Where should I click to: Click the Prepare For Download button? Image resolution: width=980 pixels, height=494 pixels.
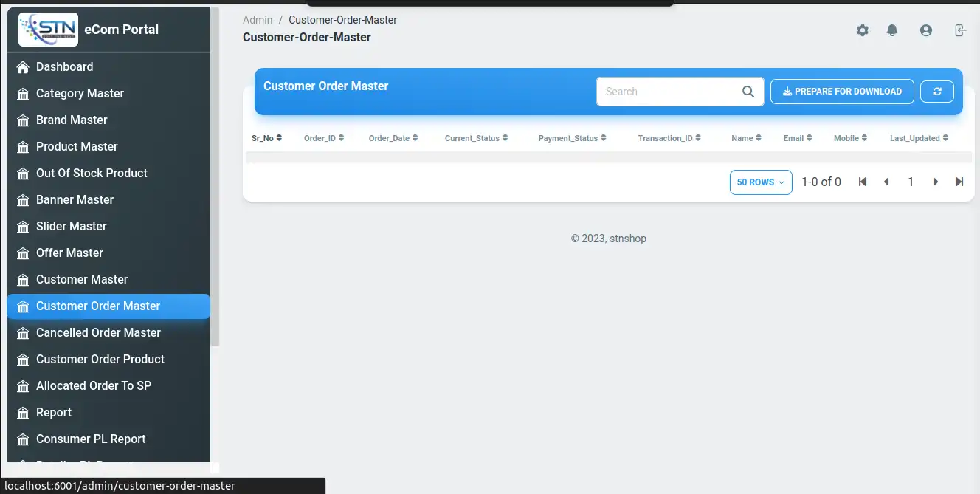842,92
